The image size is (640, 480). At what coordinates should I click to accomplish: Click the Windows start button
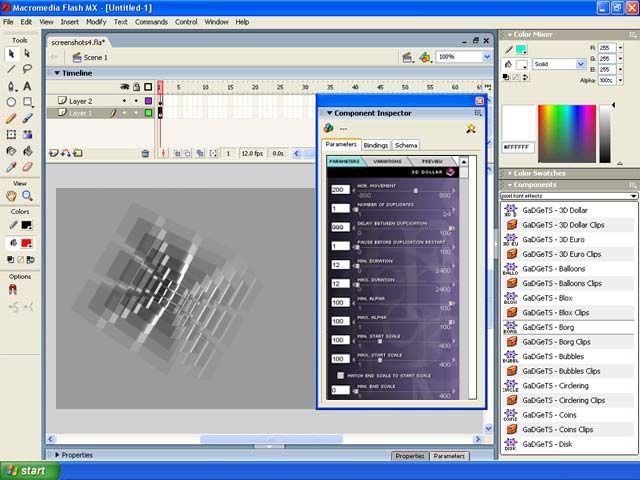27,470
